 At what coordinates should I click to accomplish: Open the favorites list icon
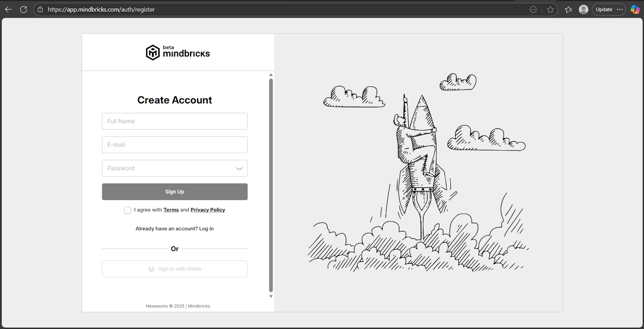pyautogui.click(x=568, y=9)
